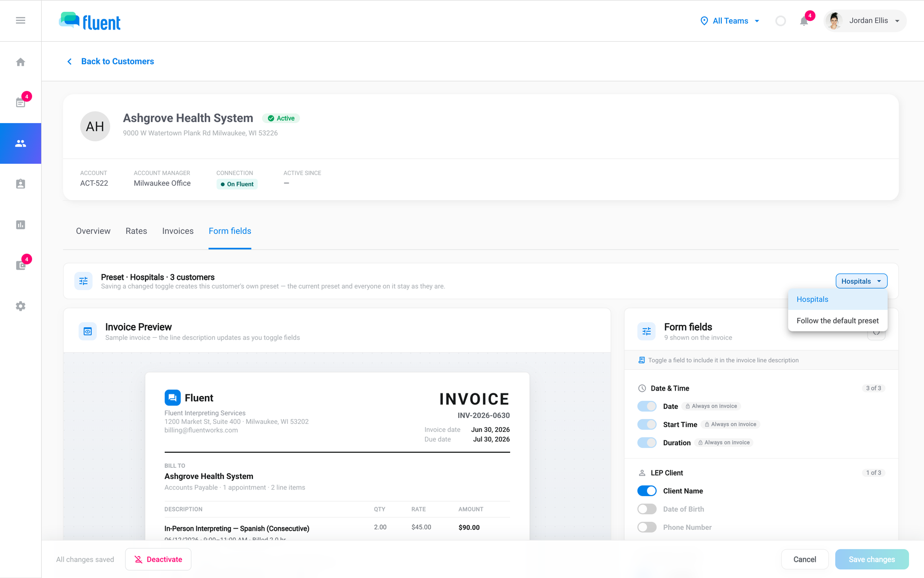
Task: Click the Fluent invoice logo icon
Action: 172,398
